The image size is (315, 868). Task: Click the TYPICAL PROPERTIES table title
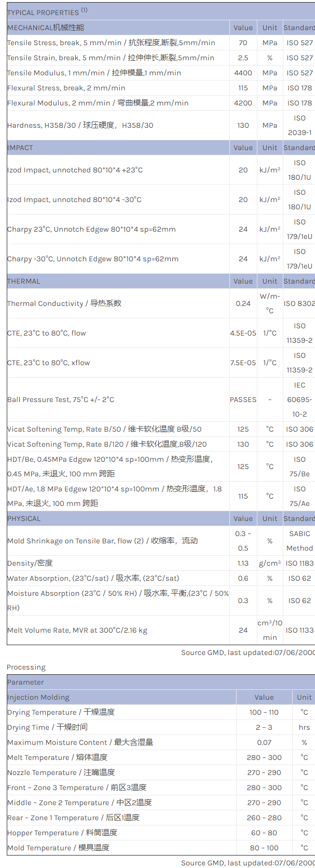(x=47, y=12)
